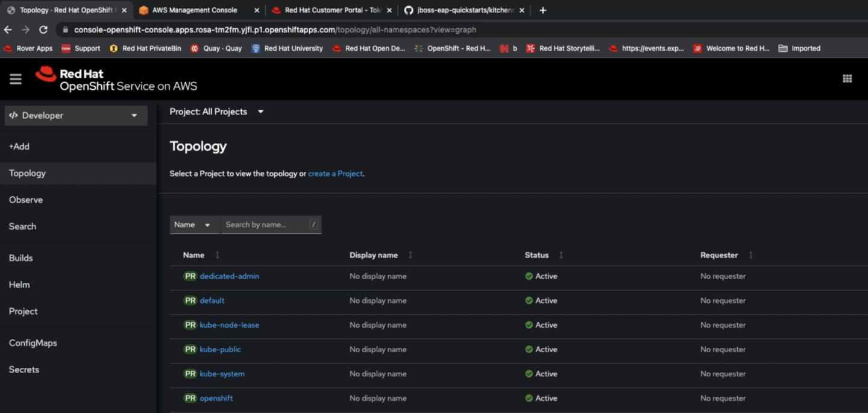This screenshot has height=413, width=868.
Task: Select Observe in the sidebar
Action: 26,200
